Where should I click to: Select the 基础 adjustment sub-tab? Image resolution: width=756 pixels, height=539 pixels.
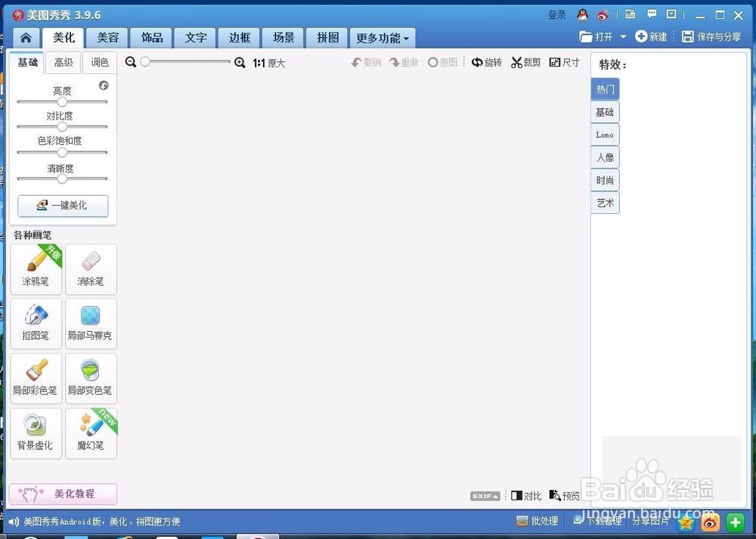[x=27, y=63]
